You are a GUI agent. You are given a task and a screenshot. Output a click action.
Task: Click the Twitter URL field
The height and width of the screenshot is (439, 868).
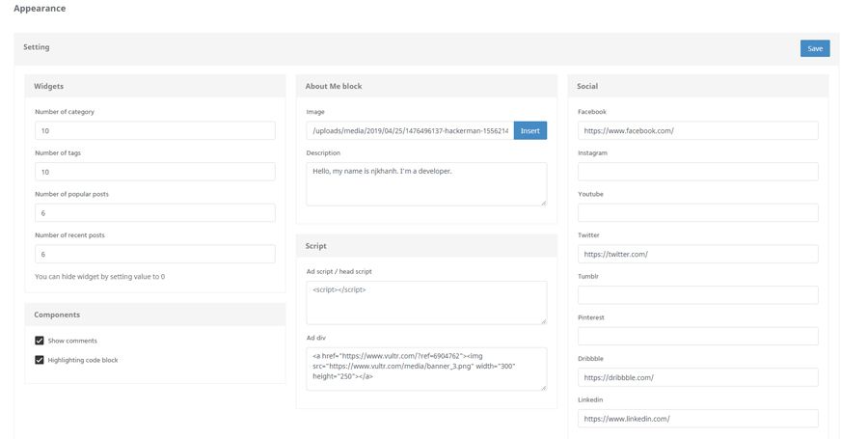[697, 254]
